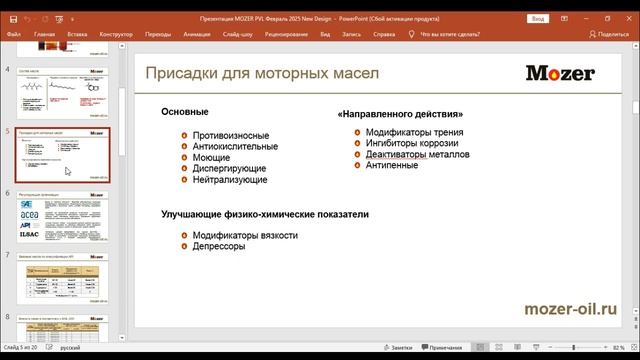640x360 pixels.
Task: Click the slide panel scrollbar thumb
Action: [122, 121]
